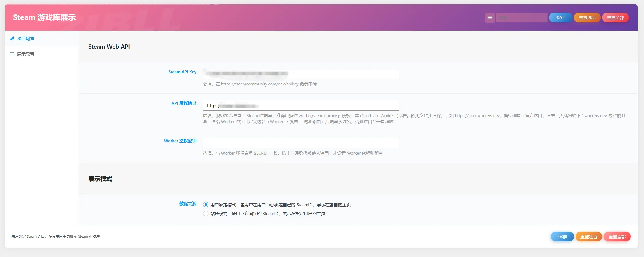Screen dimensions: 644x257
Task: Click the bottom 重置选区 button
Action: [589, 237]
